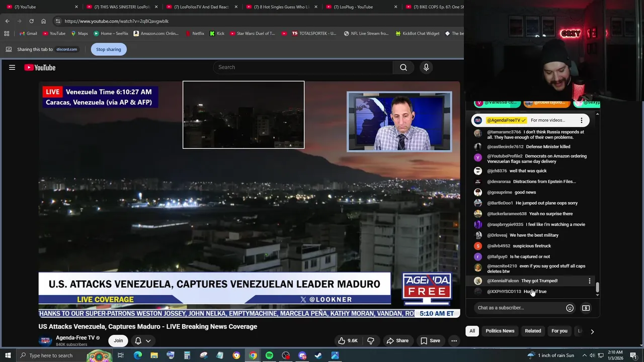Start voice search with microphone icon
The height and width of the screenshot is (362, 644).
(x=426, y=67)
